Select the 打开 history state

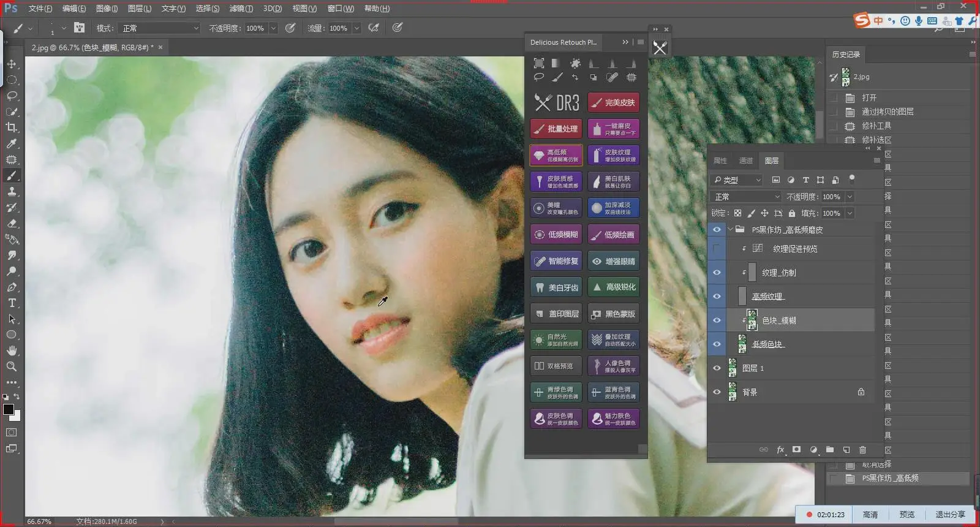pyautogui.click(x=869, y=97)
